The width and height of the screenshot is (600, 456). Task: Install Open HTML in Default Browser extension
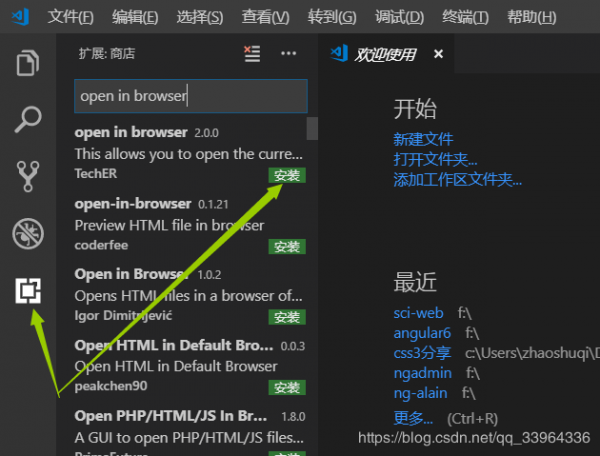(287, 388)
